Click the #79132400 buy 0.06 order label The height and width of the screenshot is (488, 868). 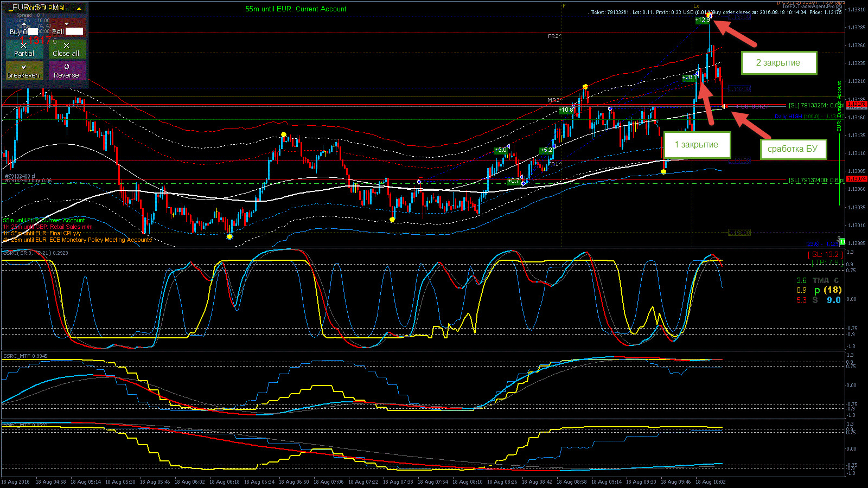28,181
